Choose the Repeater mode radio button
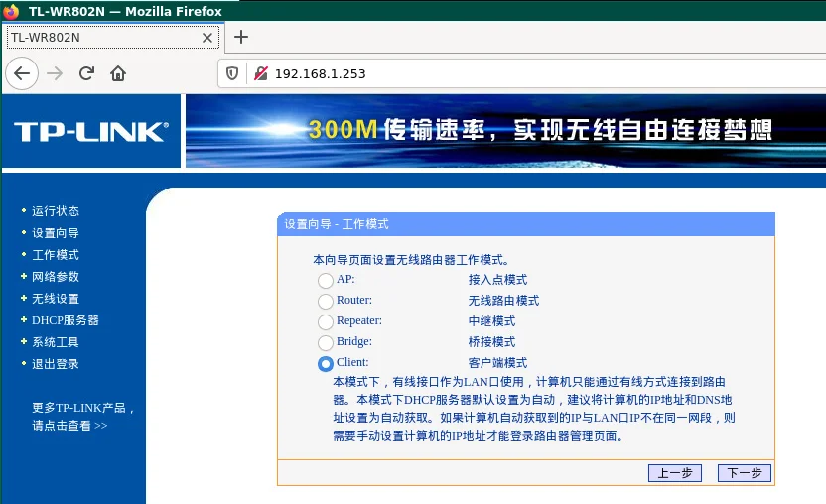Screen dimensions: 826x504 (x=326, y=321)
